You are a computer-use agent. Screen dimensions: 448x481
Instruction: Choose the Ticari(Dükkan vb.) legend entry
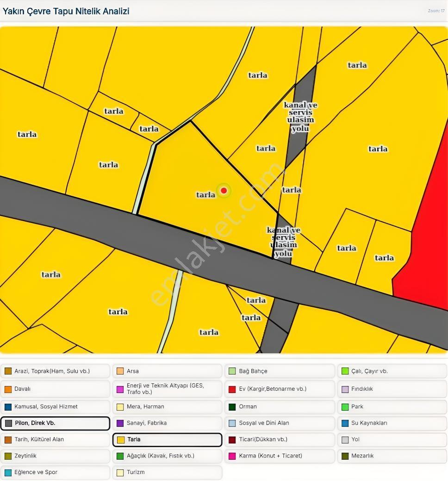280,440
